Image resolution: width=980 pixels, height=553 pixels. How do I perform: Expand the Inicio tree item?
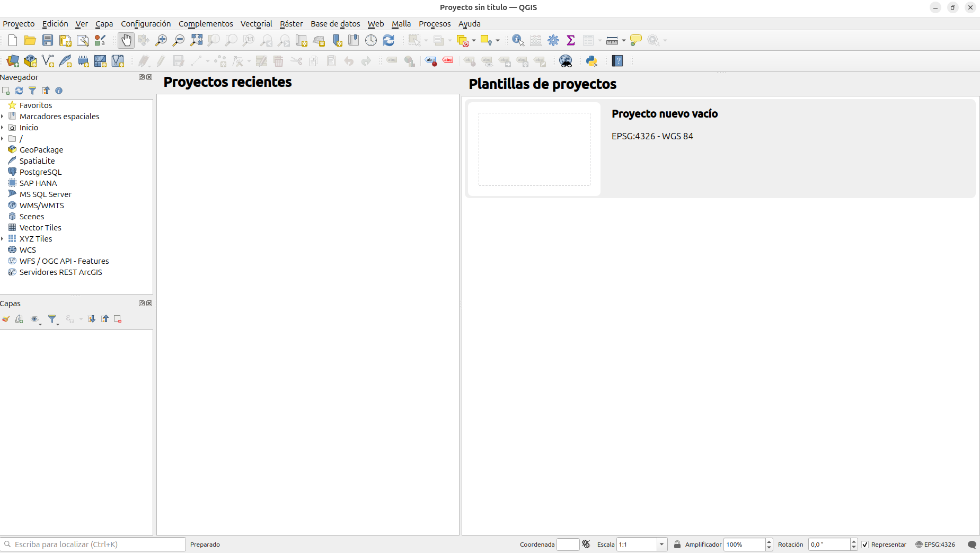pos(3,128)
